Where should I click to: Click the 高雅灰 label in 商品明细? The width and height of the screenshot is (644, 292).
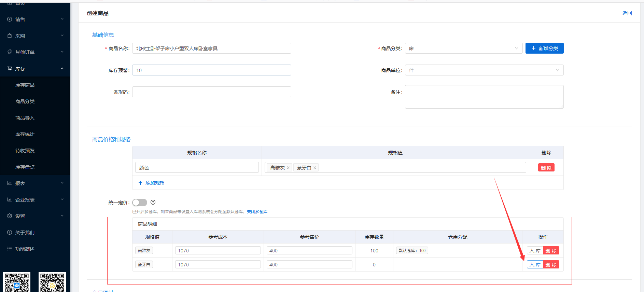pyautogui.click(x=144, y=251)
